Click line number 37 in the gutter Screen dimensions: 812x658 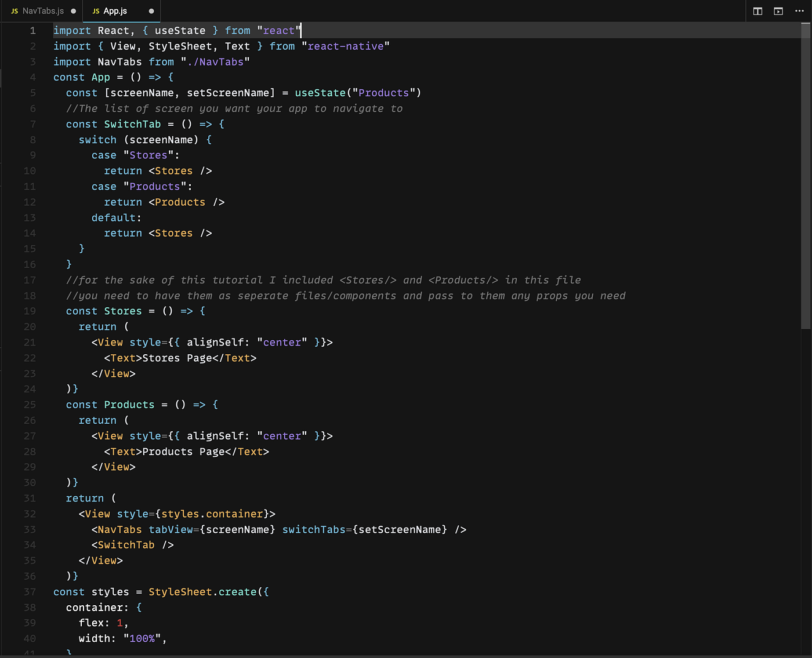[30, 592]
